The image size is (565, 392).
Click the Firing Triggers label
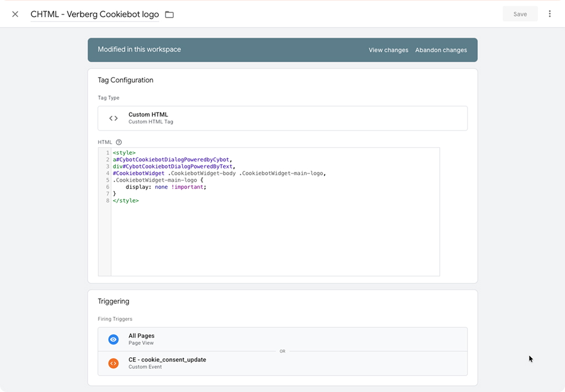115,319
